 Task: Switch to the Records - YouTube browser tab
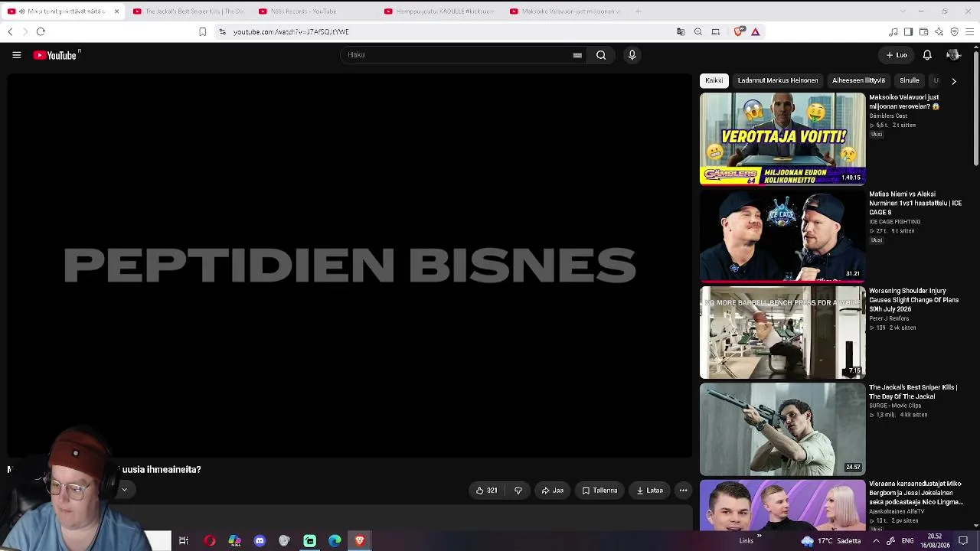tap(314, 11)
